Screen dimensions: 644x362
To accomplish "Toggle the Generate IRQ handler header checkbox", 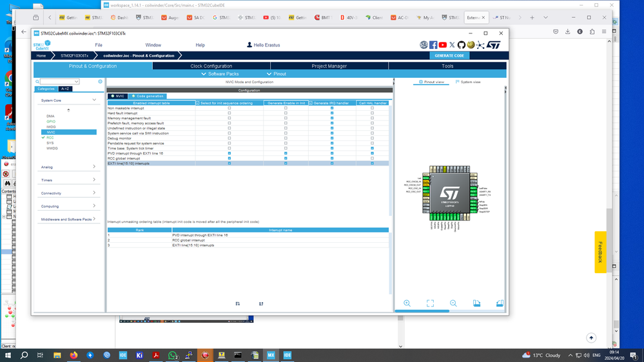I will click(x=311, y=103).
